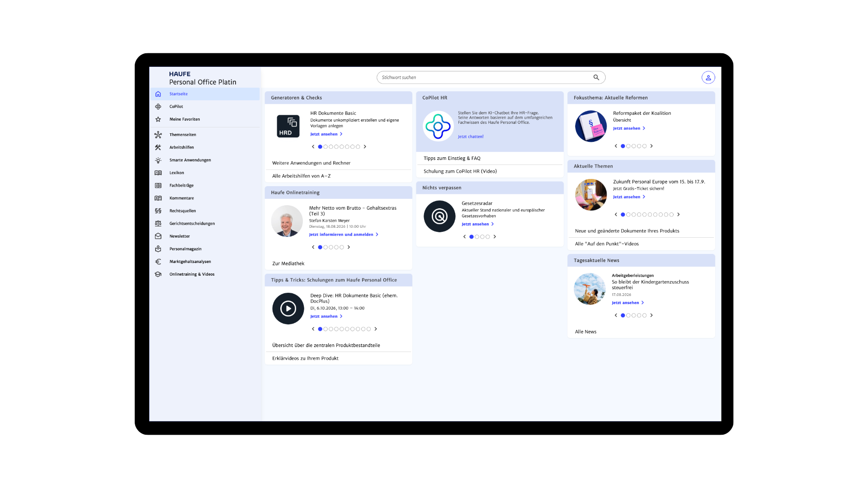The width and height of the screenshot is (868, 488).
Task: Advance Tipps & Tricks carousel with right chevron
Action: 376,329
